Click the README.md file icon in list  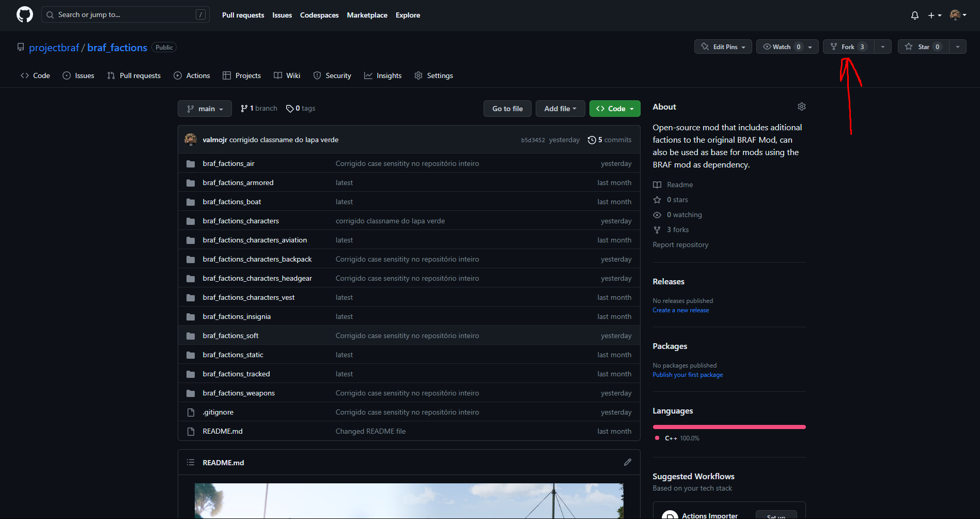pos(191,432)
